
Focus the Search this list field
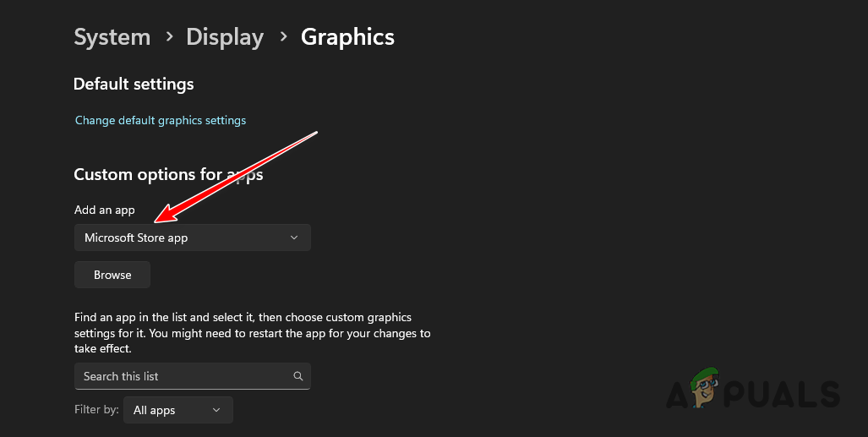[x=193, y=376]
